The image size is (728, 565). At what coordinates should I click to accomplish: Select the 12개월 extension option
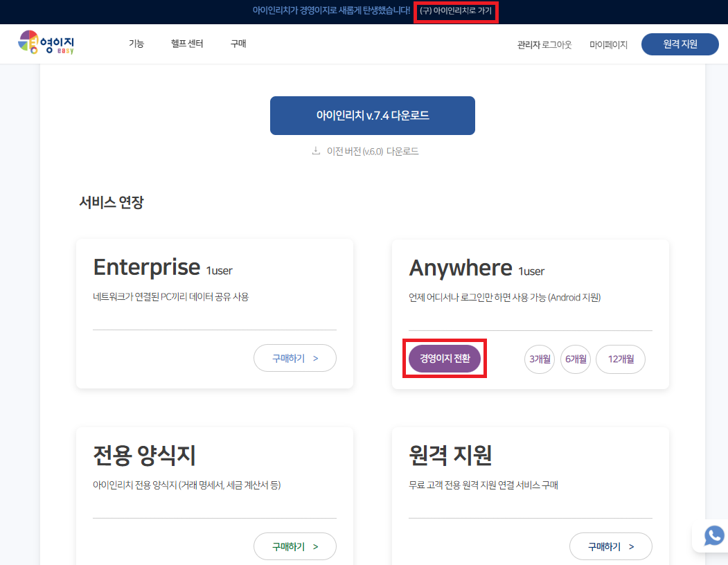click(620, 359)
